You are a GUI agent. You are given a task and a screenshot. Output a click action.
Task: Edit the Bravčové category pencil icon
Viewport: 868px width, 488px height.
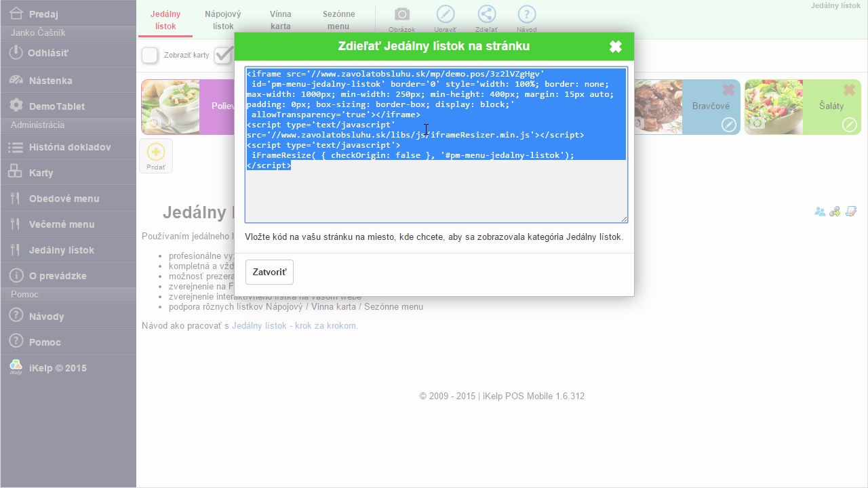tap(728, 125)
